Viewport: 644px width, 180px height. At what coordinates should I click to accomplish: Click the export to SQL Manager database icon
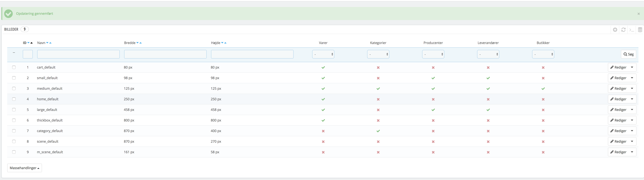[x=640, y=30]
